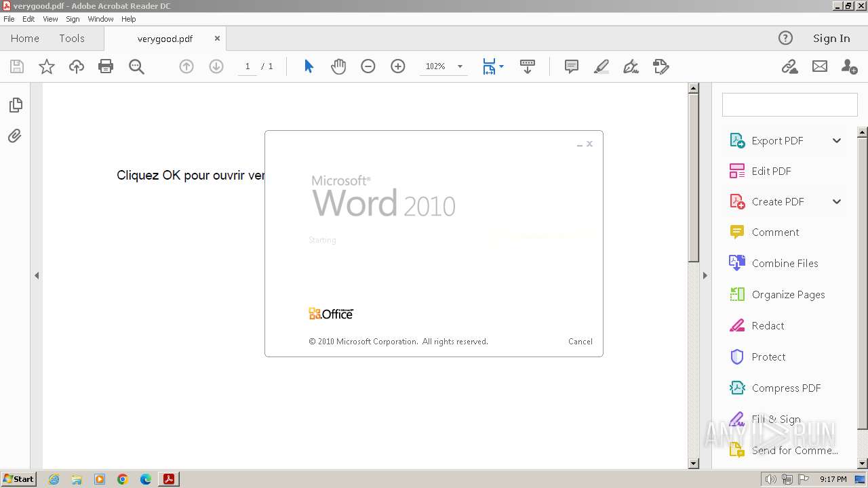This screenshot has width=868, height=488.
Task: Click the scrolling mode icon
Action: tap(528, 66)
